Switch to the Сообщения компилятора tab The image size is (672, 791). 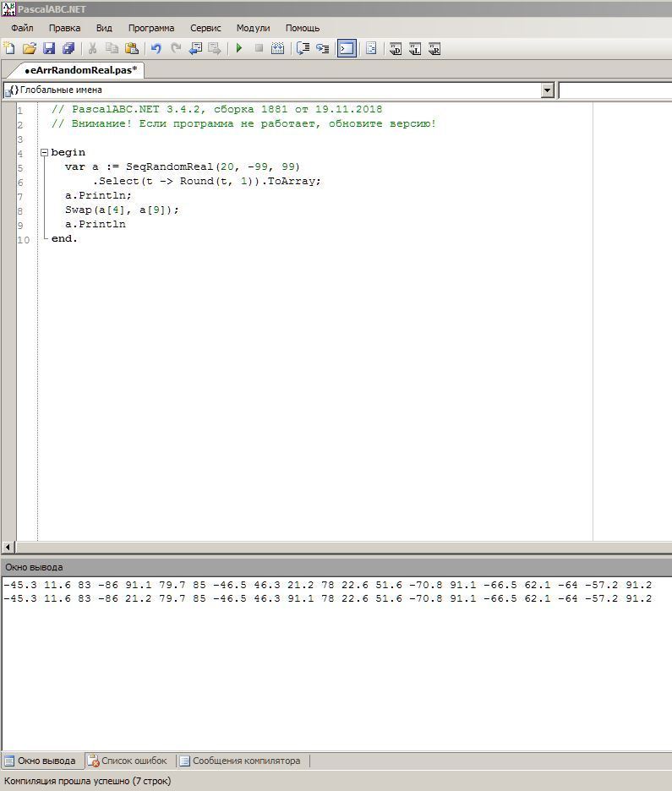[x=240, y=761]
